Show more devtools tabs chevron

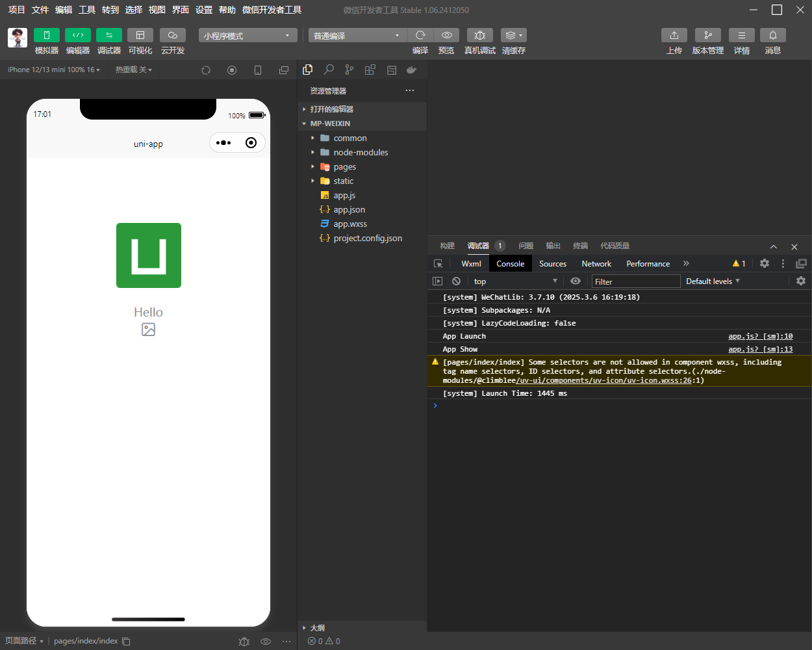(x=686, y=263)
